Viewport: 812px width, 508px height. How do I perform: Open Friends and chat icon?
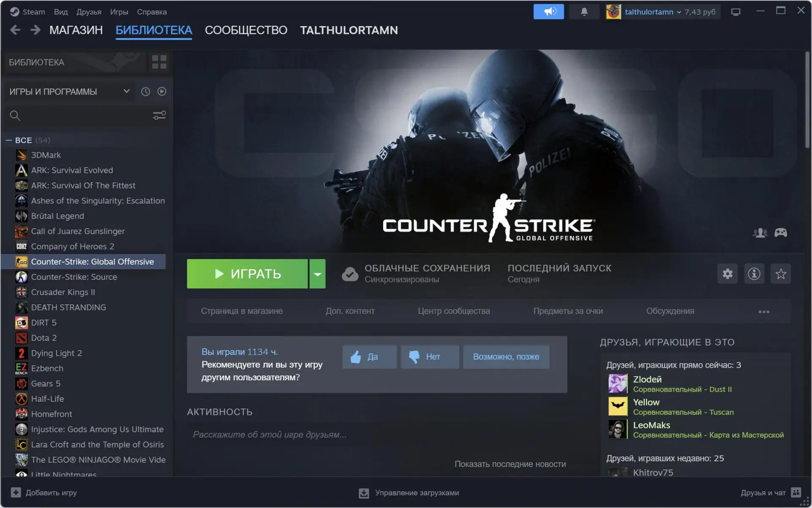(x=796, y=492)
